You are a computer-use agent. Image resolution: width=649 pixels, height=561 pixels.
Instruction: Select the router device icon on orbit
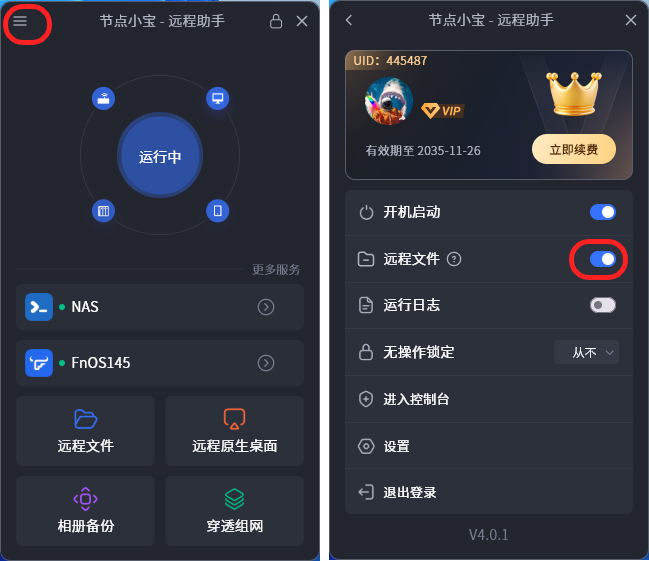tap(103, 99)
